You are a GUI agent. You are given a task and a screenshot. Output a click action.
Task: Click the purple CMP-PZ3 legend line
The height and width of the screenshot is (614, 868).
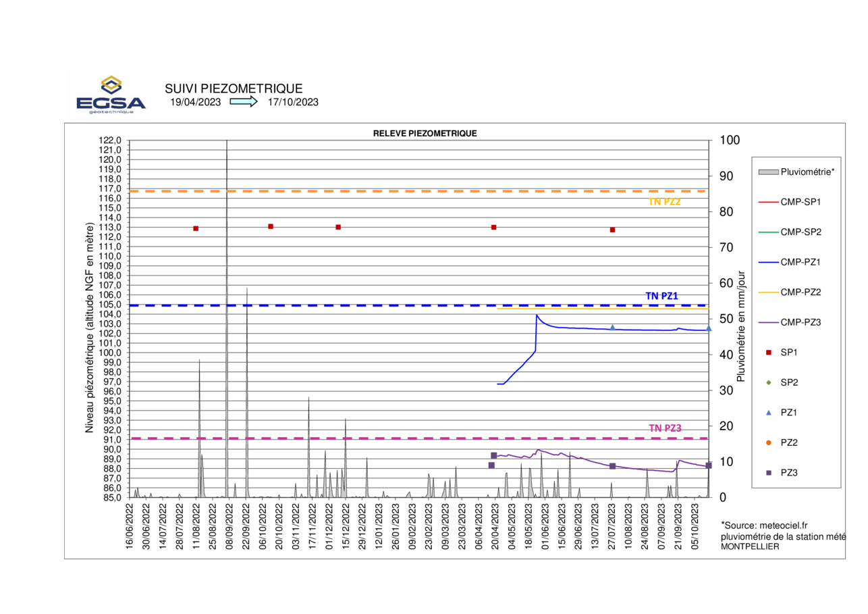767,322
